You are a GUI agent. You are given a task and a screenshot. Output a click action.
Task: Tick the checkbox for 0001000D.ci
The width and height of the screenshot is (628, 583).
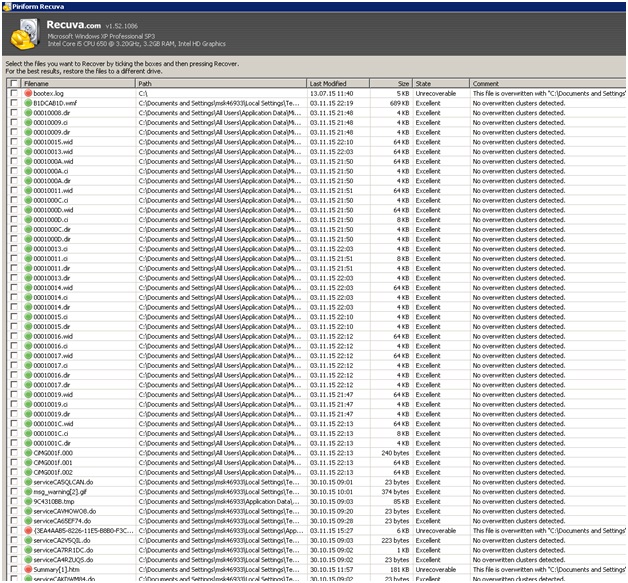click(14, 219)
